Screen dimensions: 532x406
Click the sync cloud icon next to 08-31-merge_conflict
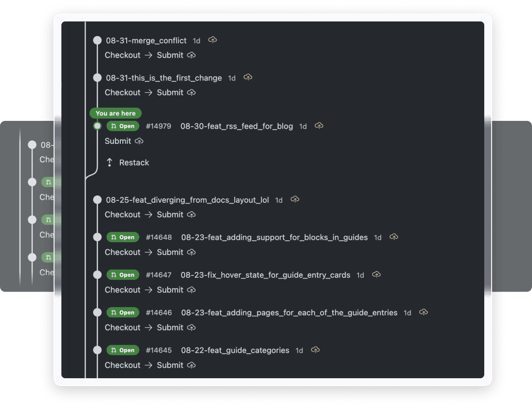click(x=212, y=40)
